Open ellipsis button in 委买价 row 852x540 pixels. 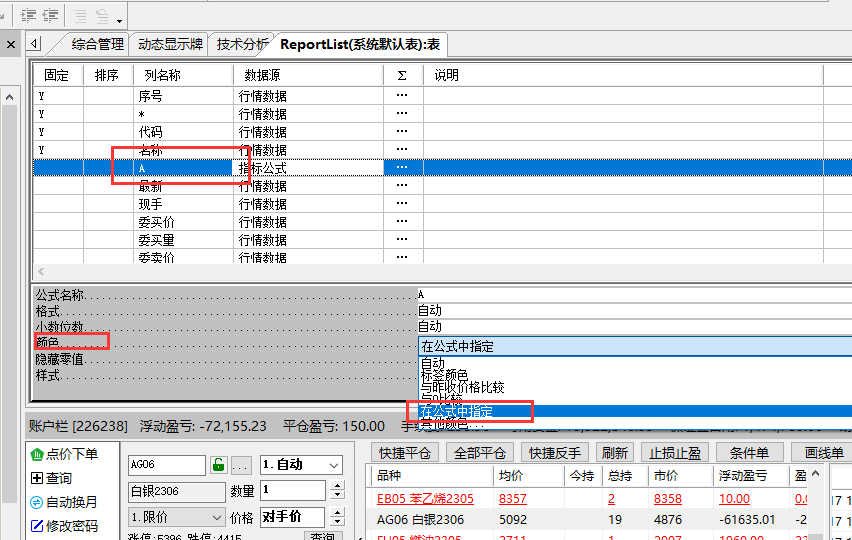(x=402, y=221)
